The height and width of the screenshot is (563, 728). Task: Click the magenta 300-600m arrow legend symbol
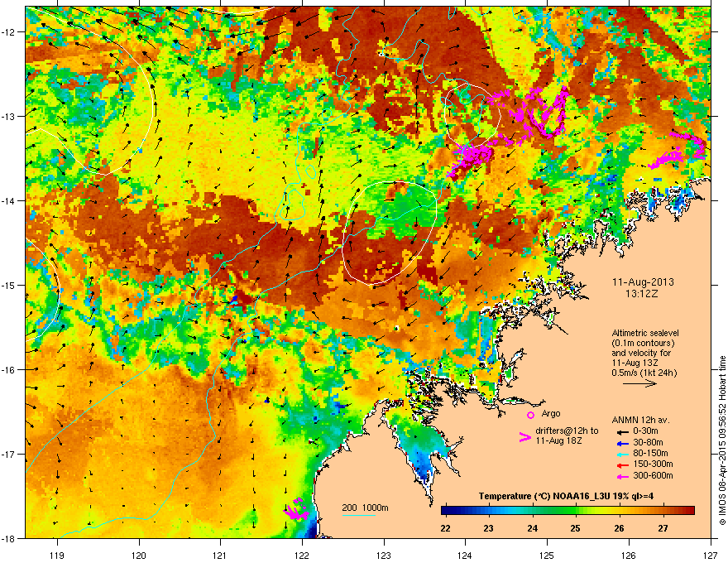tap(622, 476)
